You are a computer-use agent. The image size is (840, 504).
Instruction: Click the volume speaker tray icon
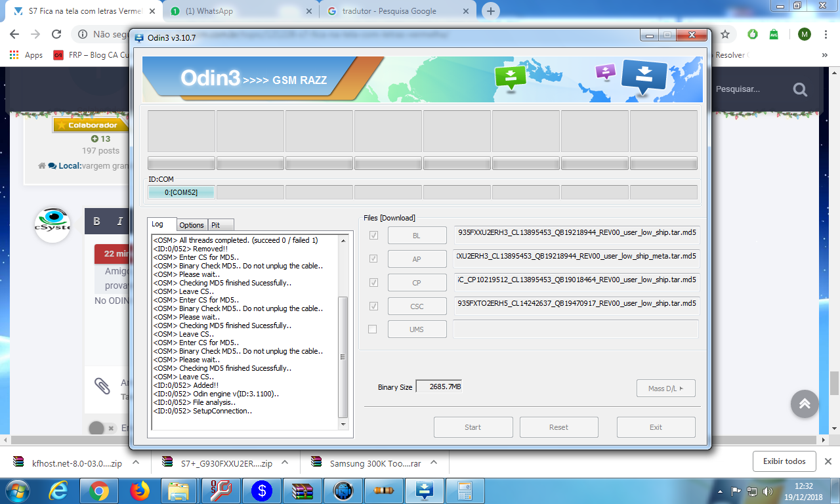point(767,491)
